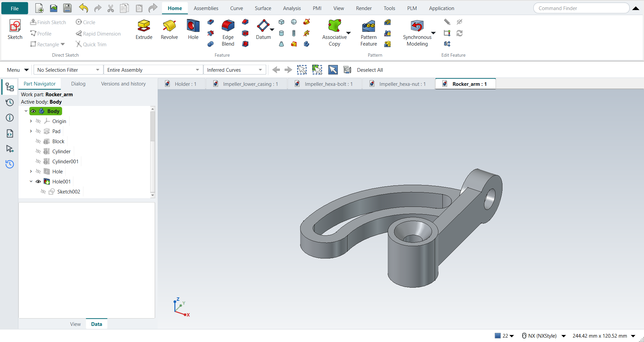Switch to the View panel button

pos(75,324)
